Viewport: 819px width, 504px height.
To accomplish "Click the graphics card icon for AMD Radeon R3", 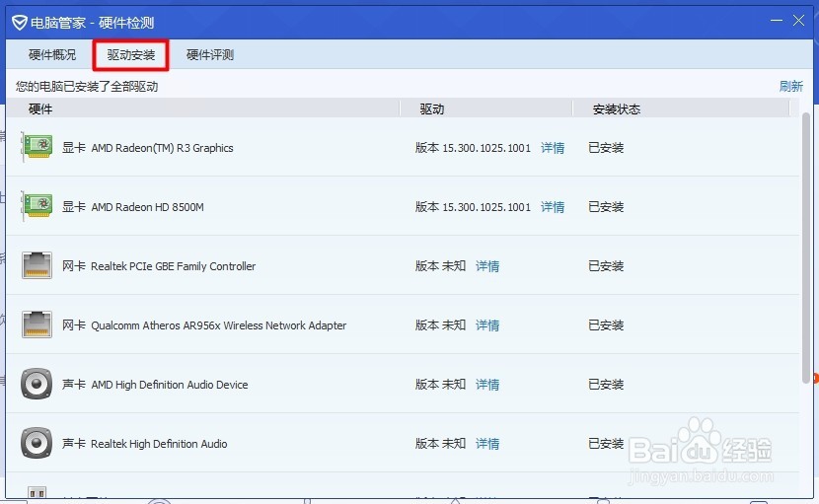I will coord(37,147).
